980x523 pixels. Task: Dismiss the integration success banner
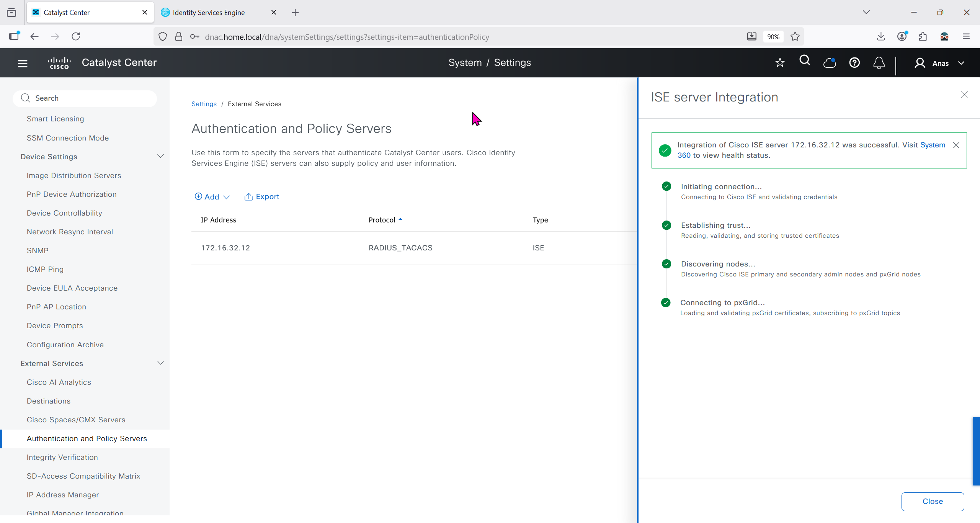pos(956,145)
